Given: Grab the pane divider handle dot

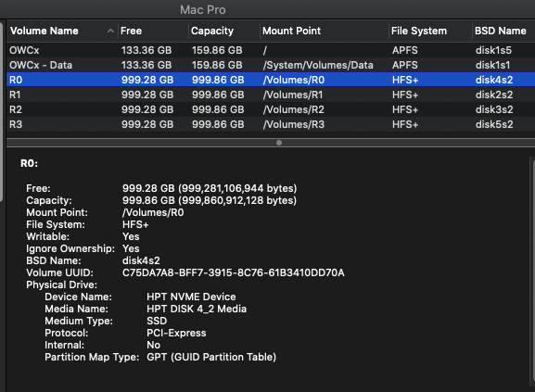Looking at the screenshot, I should coord(279,143).
